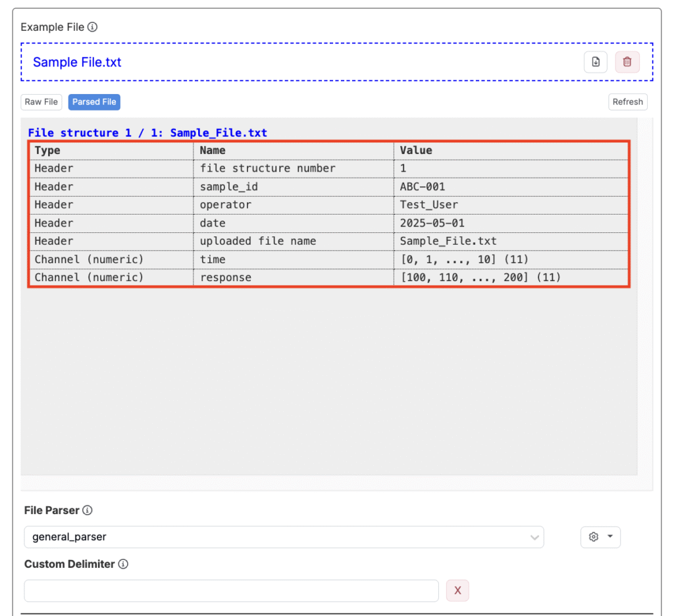Image resolution: width=674 pixels, height=616 pixels.
Task: Focus the Custom Delimiter text field
Action: tap(231, 591)
